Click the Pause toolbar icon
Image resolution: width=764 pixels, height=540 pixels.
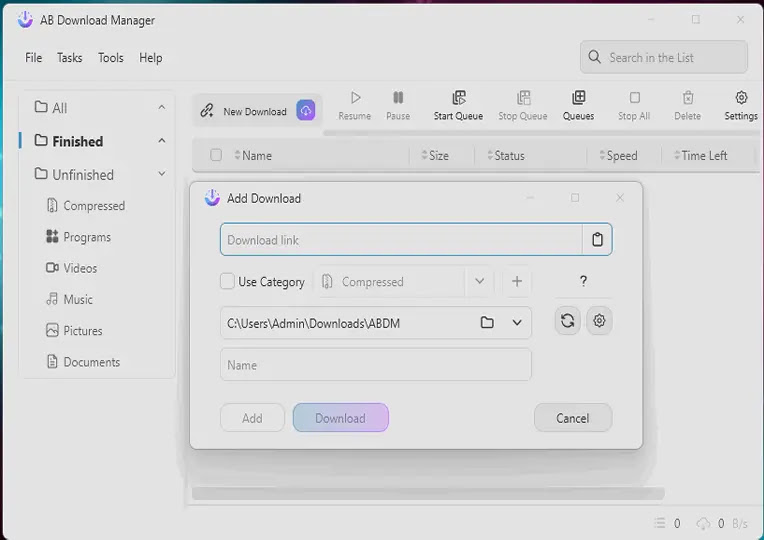pyautogui.click(x=398, y=98)
